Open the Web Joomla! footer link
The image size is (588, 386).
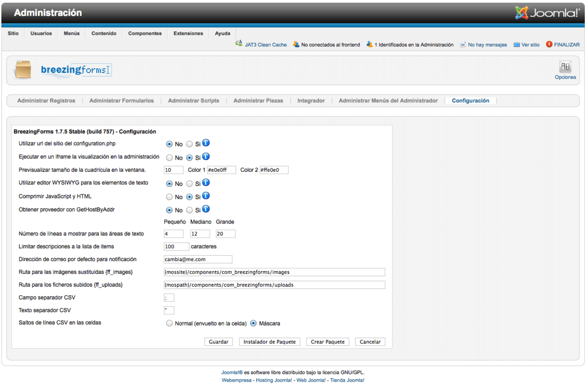coord(311,380)
